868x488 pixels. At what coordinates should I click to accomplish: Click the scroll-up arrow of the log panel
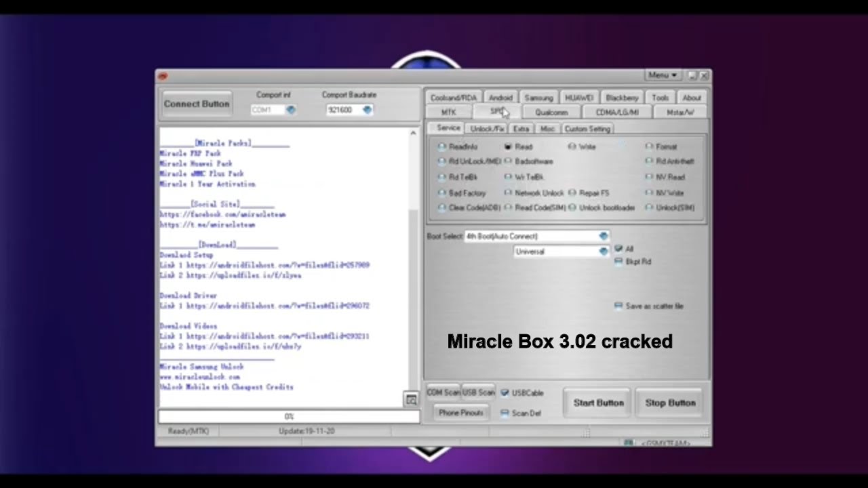tap(414, 133)
